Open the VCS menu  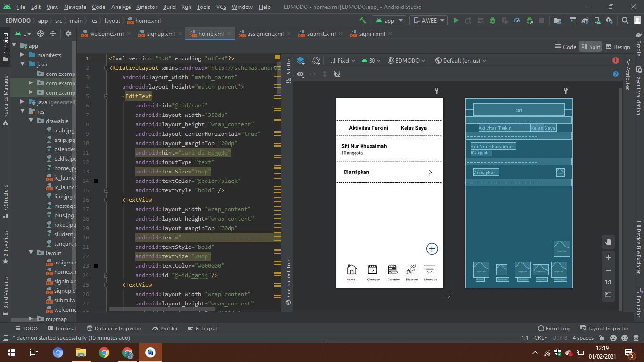(221, 7)
